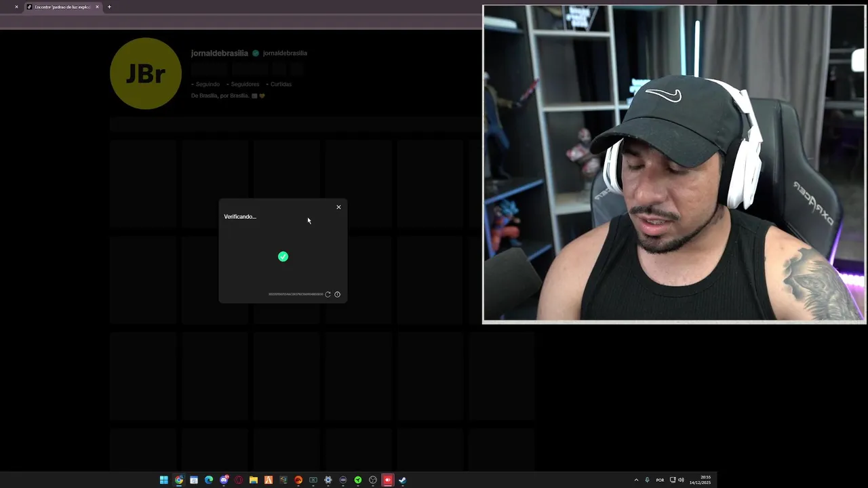Open Opera GX from the taskbar
The height and width of the screenshot is (488, 868).
239,480
